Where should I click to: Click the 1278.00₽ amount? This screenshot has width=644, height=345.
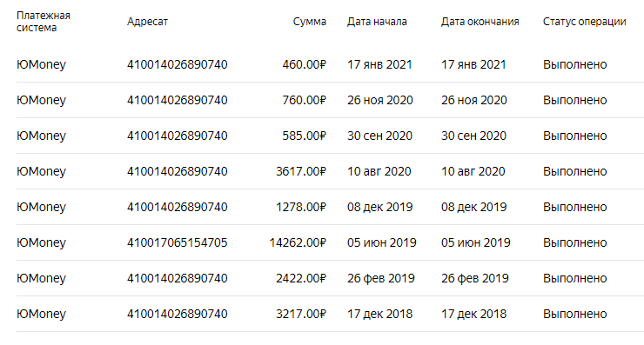300,207
